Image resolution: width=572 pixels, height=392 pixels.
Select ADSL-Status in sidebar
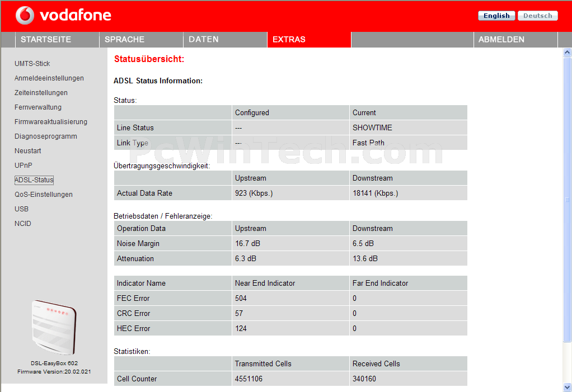coord(34,180)
